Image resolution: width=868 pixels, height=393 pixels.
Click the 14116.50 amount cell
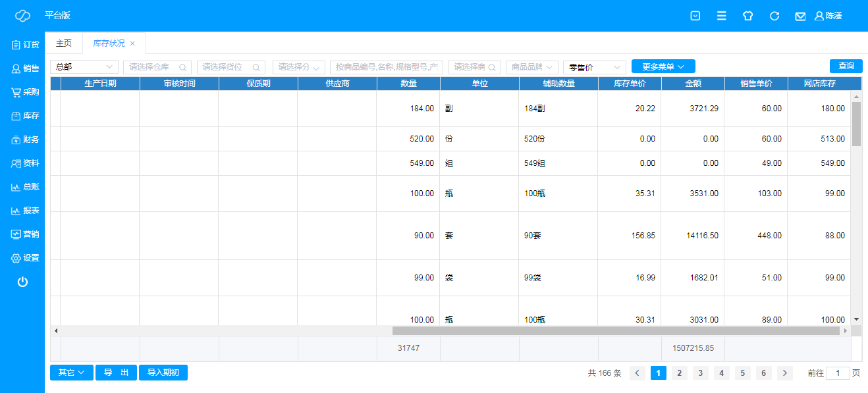693,236
